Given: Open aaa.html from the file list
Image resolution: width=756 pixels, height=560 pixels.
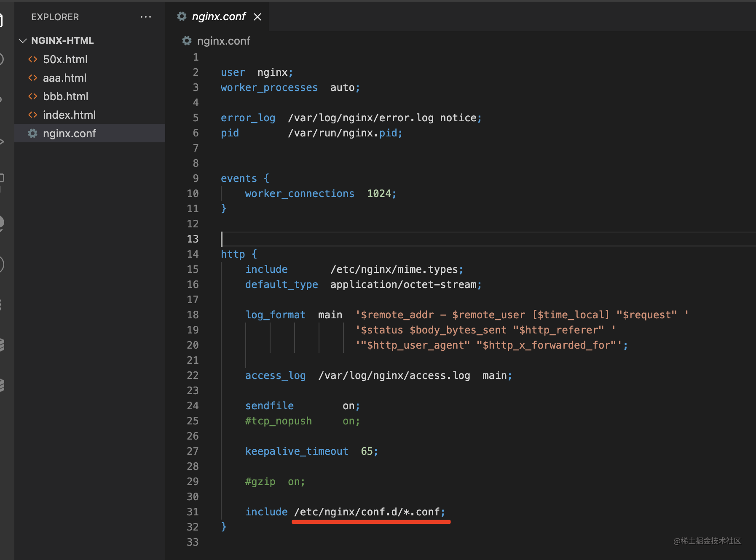Looking at the screenshot, I should (x=64, y=78).
